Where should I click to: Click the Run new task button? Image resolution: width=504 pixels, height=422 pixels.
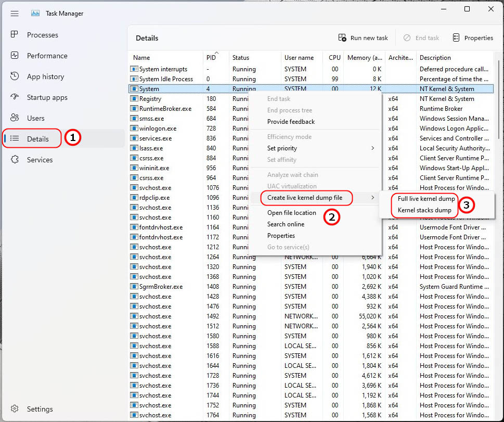363,38
